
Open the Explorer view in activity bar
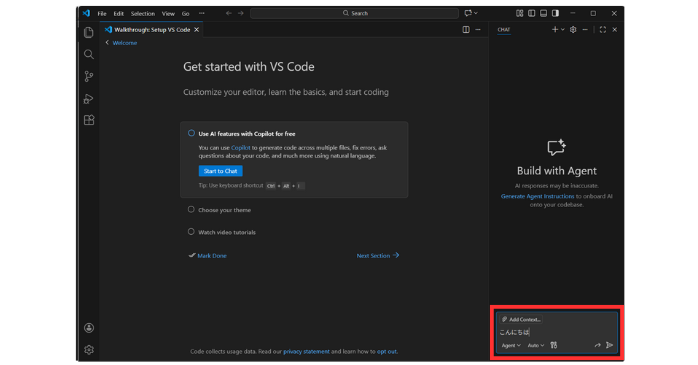(x=89, y=32)
